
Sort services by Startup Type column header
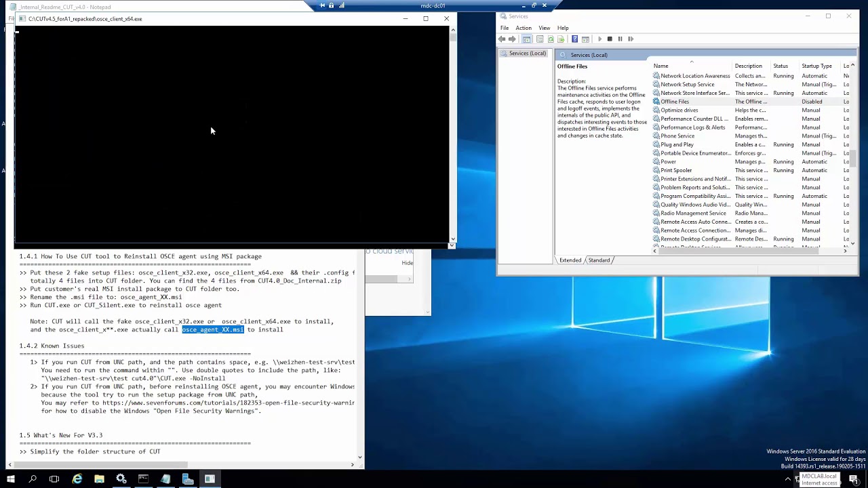(820, 66)
